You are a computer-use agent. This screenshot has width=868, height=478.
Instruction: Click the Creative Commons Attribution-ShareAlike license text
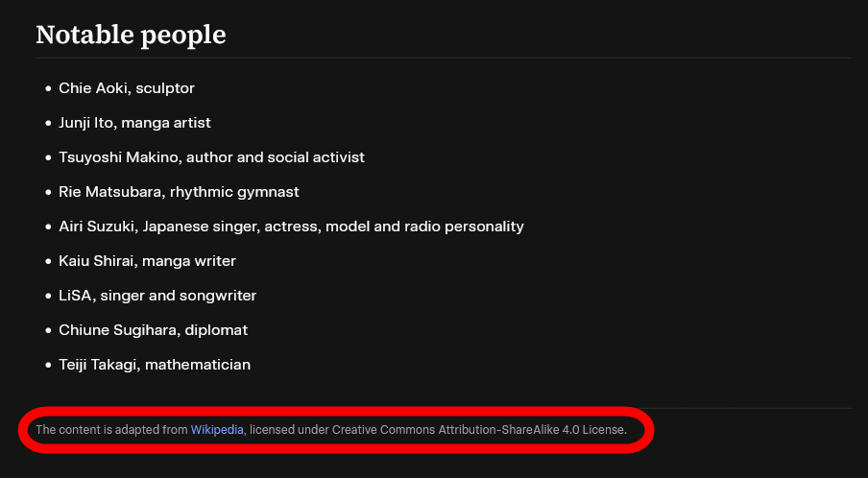point(479,430)
